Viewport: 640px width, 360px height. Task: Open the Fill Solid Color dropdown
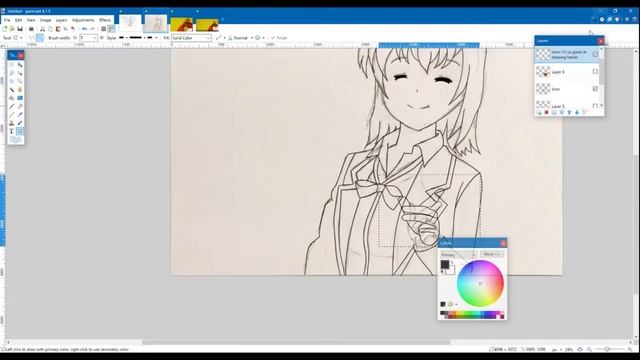[x=191, y=38]
